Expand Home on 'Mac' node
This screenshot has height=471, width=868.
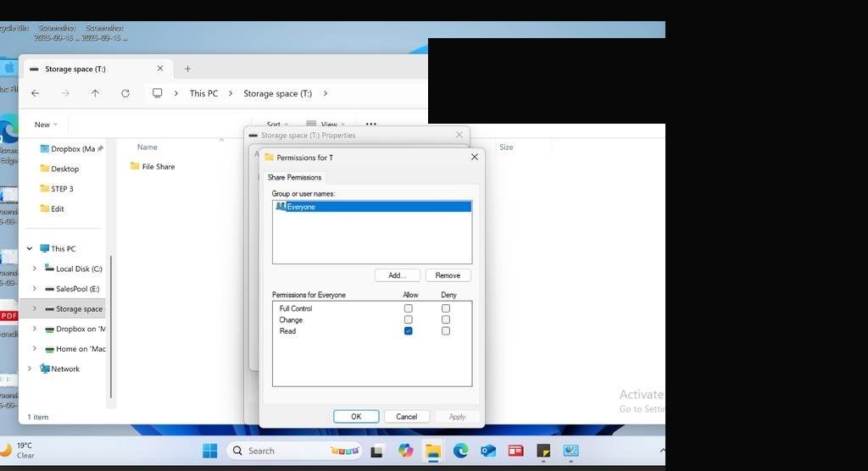pos(34,349)
